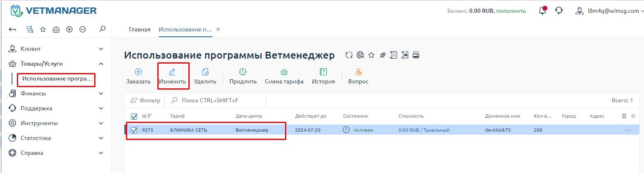Click the back arrow in sidebar toolbar
This screenshot has width=644, height=173.
tap(12, 30)
